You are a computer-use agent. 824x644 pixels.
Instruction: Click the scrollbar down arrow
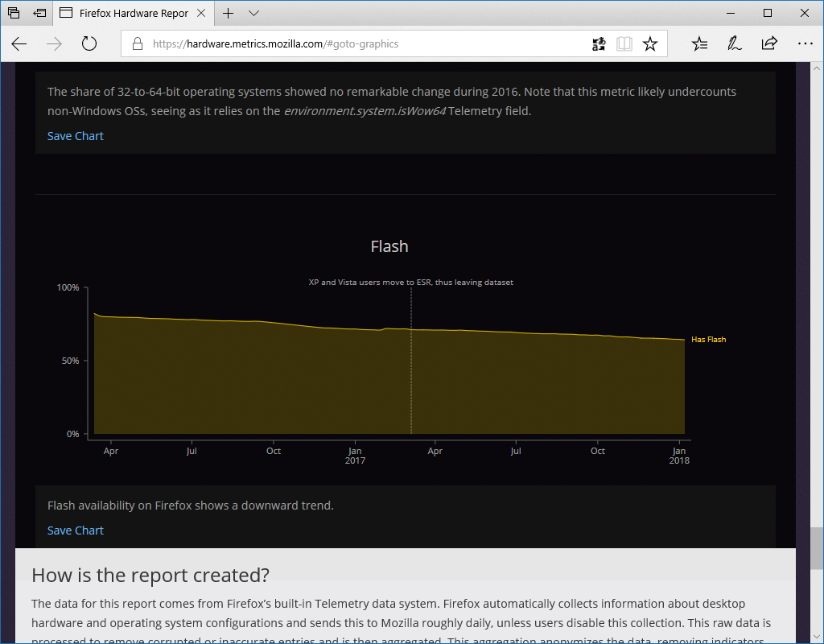pyautogui.click(x=817, y=638)
